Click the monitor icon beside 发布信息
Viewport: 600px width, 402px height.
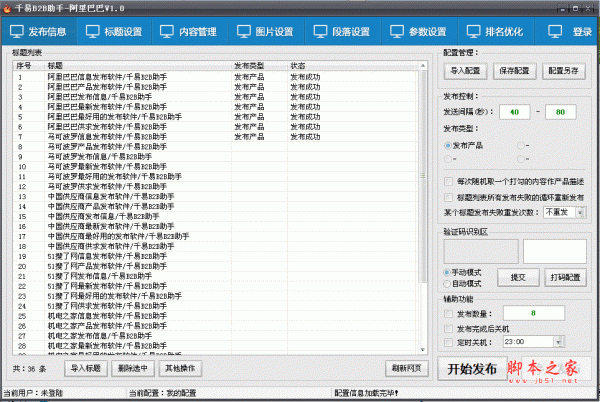17,32
